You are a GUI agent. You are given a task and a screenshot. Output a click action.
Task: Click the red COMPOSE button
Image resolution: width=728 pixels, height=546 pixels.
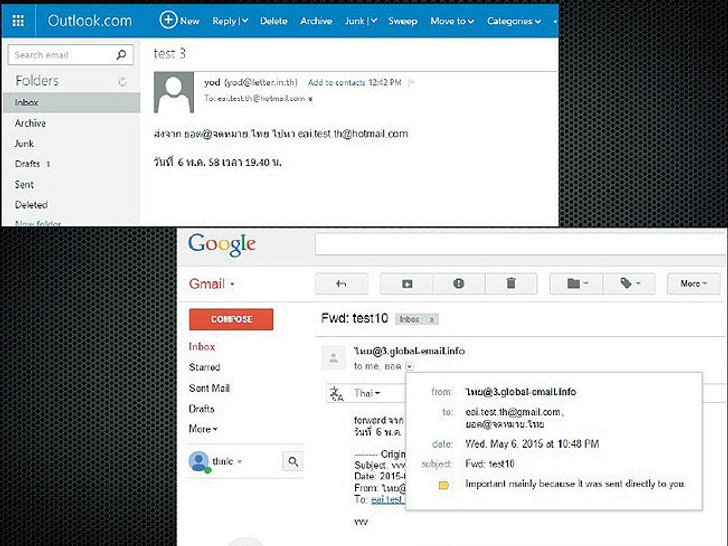tap(231, 319)
